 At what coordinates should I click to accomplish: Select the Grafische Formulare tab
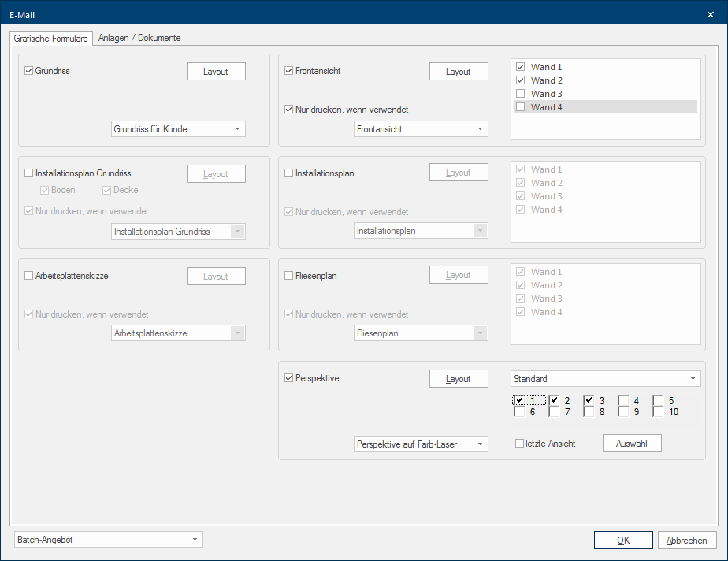[51, 38]
